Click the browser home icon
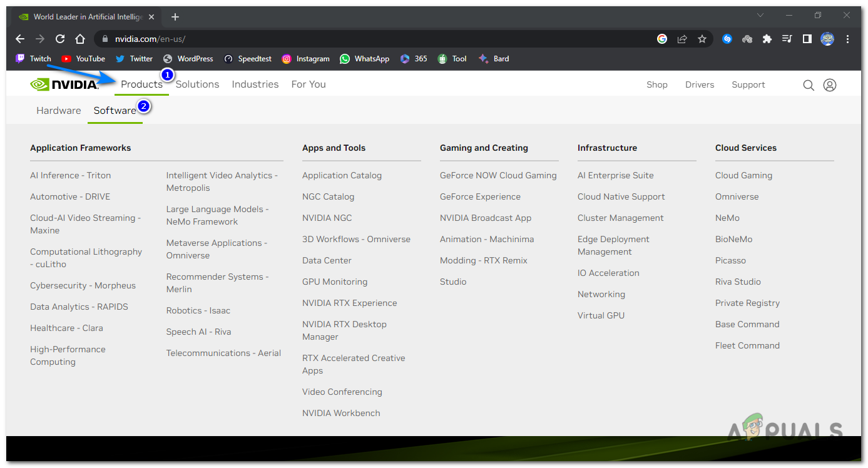Screen dimensions: 868x468 point(80,38)
